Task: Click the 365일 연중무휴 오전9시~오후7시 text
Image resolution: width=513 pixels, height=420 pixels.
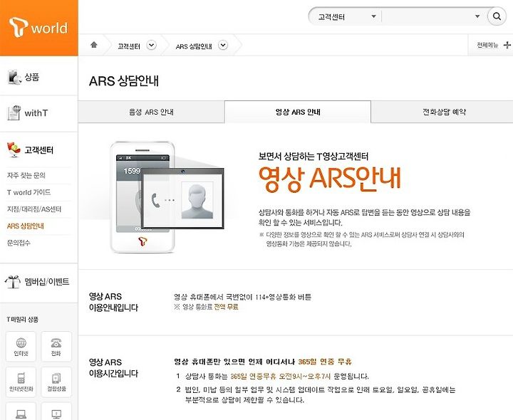Action: (281, 376)
